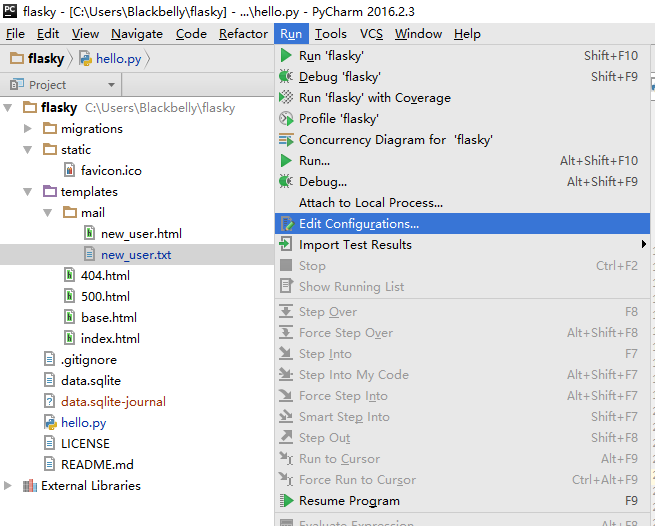
Task: Open Import Test Results submenu arrow
Action: coord(644,244)
